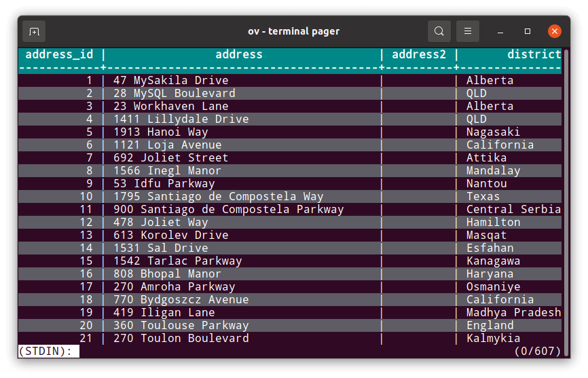Select the address_id column header

(x=59, y=55)
